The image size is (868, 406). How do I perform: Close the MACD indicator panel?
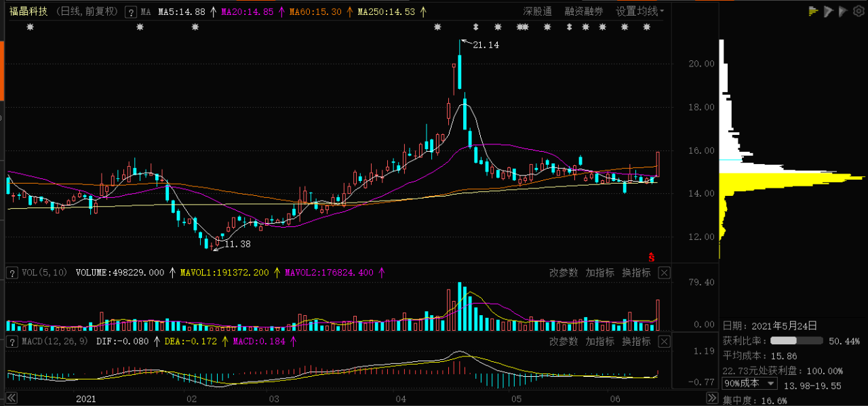tap(665, 342)
